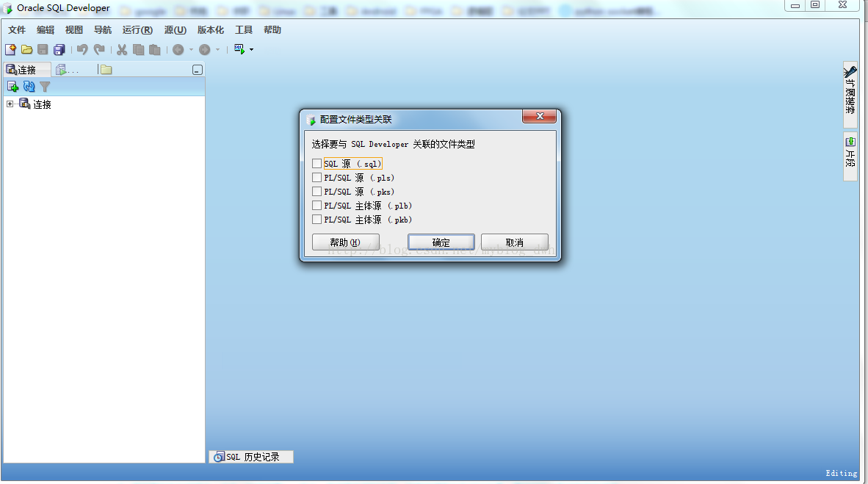Minimize the connections panel
The image size is (868, 484).
pos(197,70)
